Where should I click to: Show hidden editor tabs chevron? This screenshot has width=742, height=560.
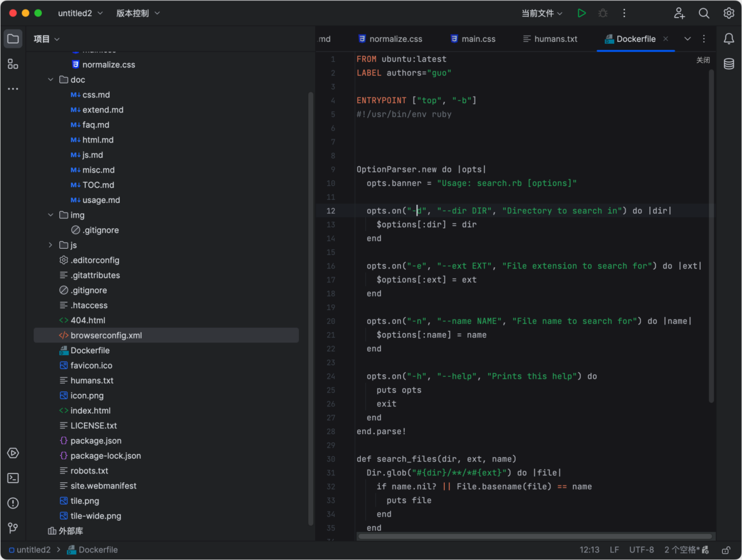click(687, 39)
